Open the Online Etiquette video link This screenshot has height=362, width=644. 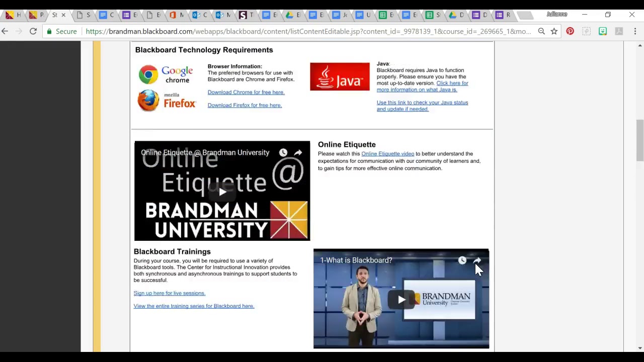(387, 154)
